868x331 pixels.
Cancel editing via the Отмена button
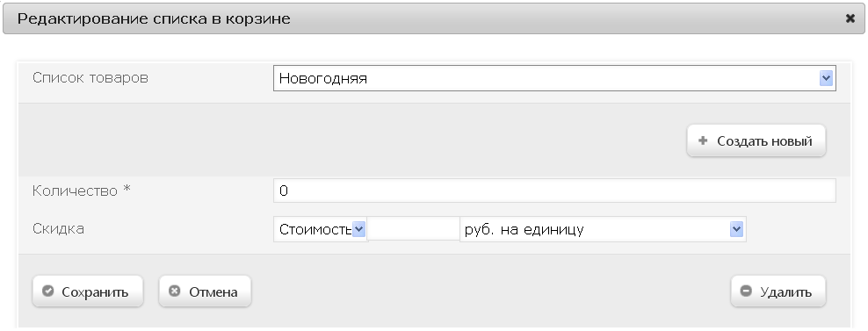tap(205, 291)
